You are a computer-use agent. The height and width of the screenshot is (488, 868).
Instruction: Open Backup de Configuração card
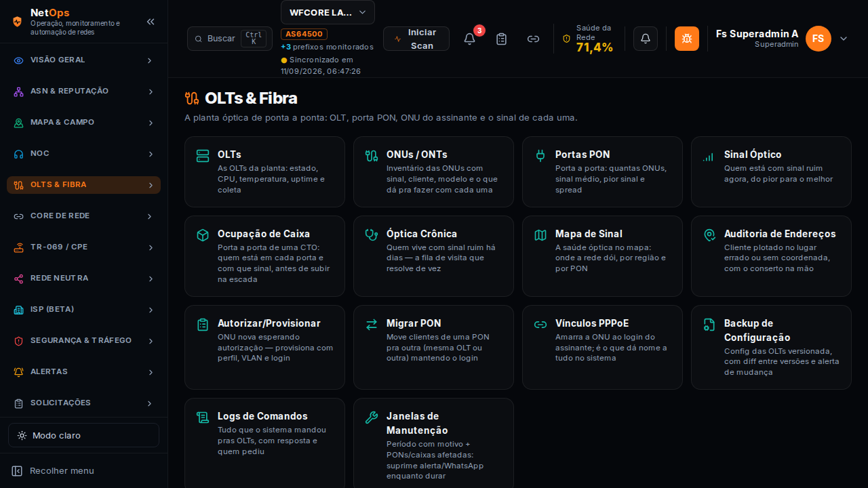click(771, 347)
